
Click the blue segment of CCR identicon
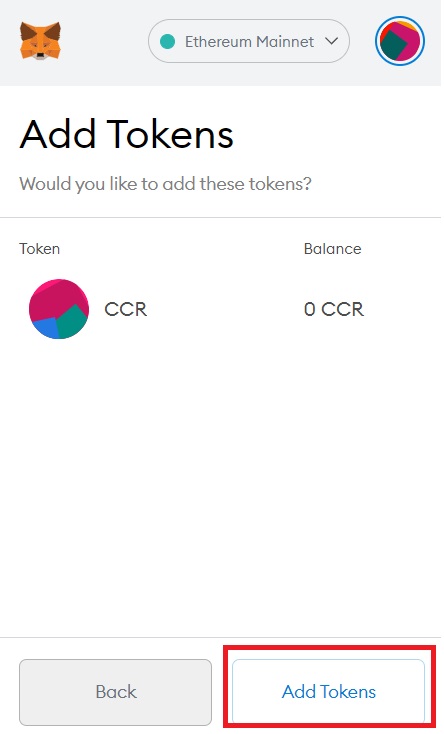[x=44, y=328]
